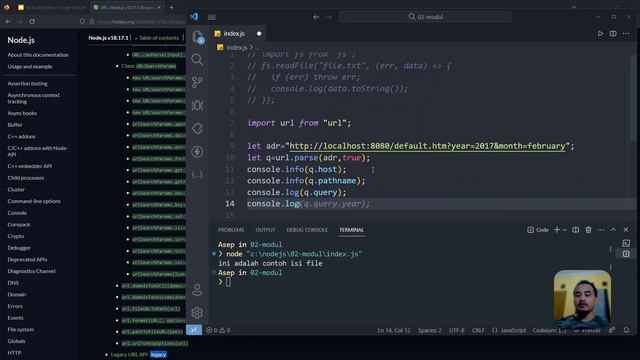Open the terminal launch profile dropdown arrow
Screen dimensions: 640x360
pyautogui.click(x=565, y=230)
